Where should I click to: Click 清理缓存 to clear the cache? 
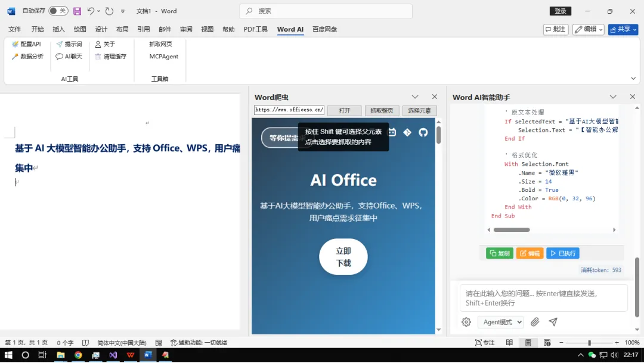(x=110, y=56)
